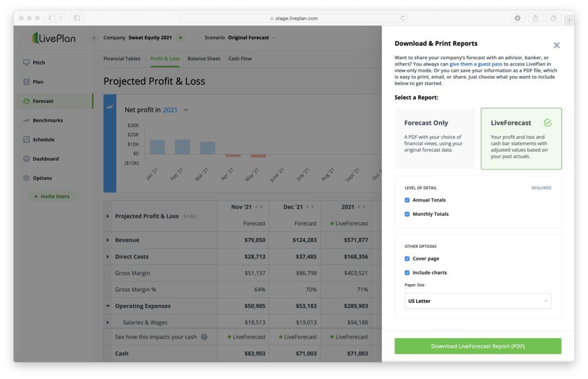Image resolution: width=588 pixels, height=379 pixels.
Task: Open the Pitch section in sidebar
Action: click(x=38, y=63)
